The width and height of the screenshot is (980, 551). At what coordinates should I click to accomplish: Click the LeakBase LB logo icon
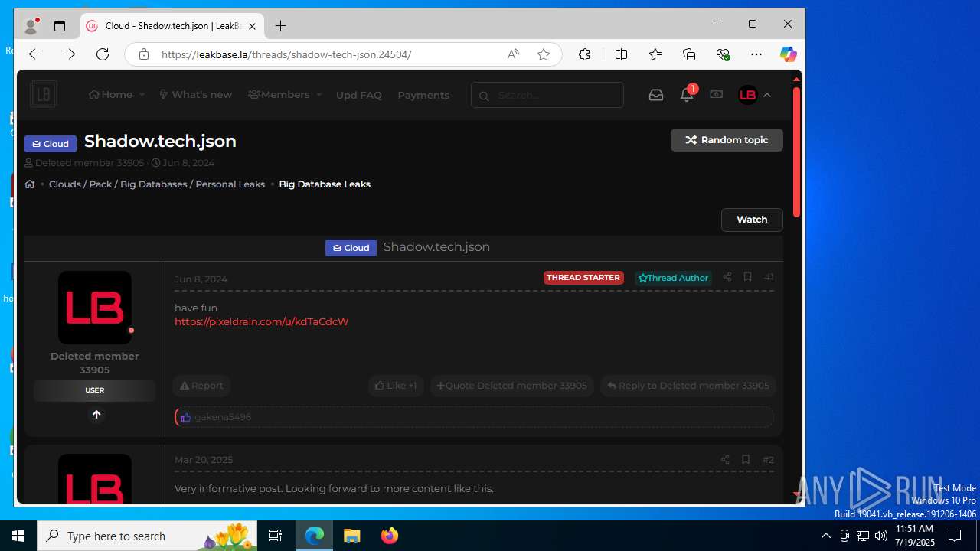tap(44, 95)
